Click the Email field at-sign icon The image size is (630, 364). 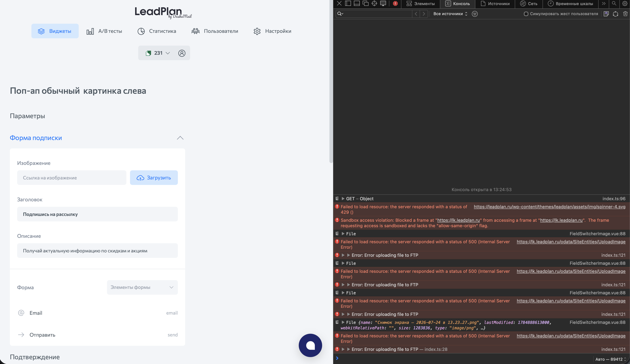coord(21,313)
